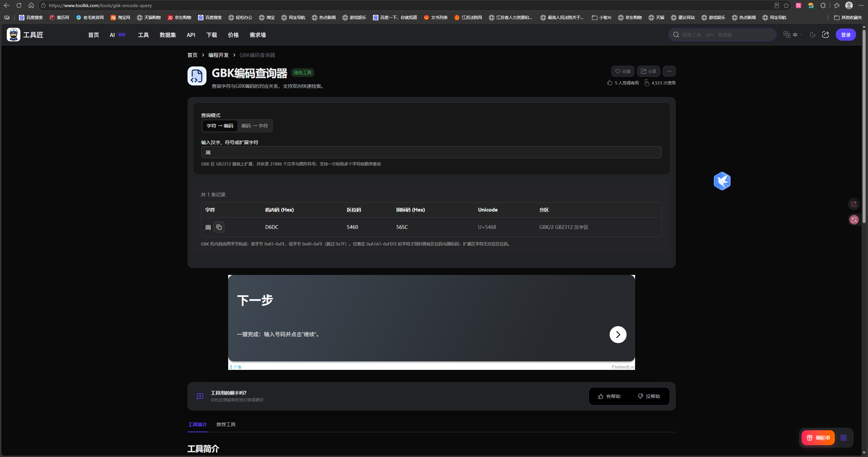The image size is (868, 457).
Task: Switch to 编码→字符 query mode
Action: coord(254,126)
